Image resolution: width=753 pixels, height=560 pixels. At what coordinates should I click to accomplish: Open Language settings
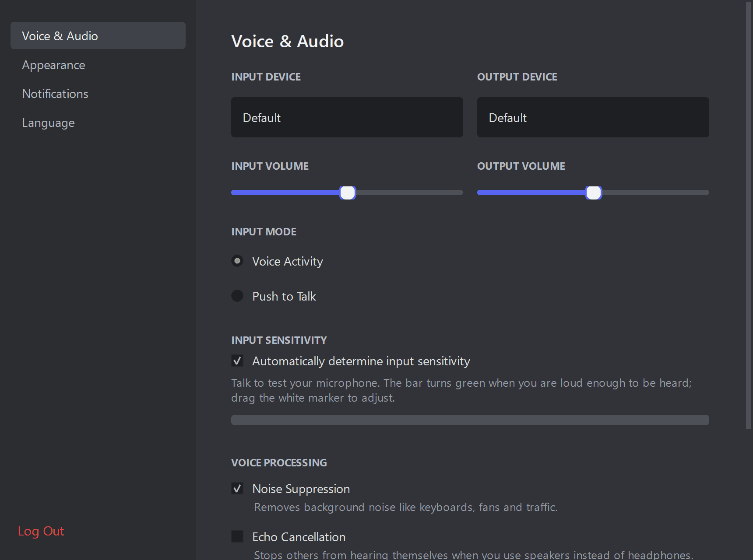[x=48, y=123]
